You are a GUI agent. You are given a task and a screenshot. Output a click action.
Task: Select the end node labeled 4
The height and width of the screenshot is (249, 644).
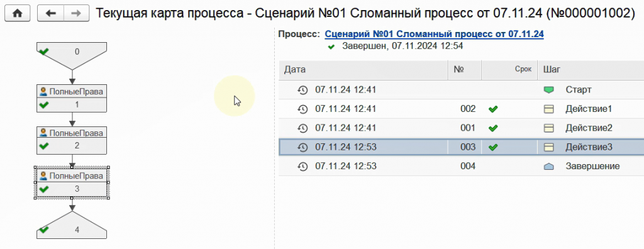[72, 224]
